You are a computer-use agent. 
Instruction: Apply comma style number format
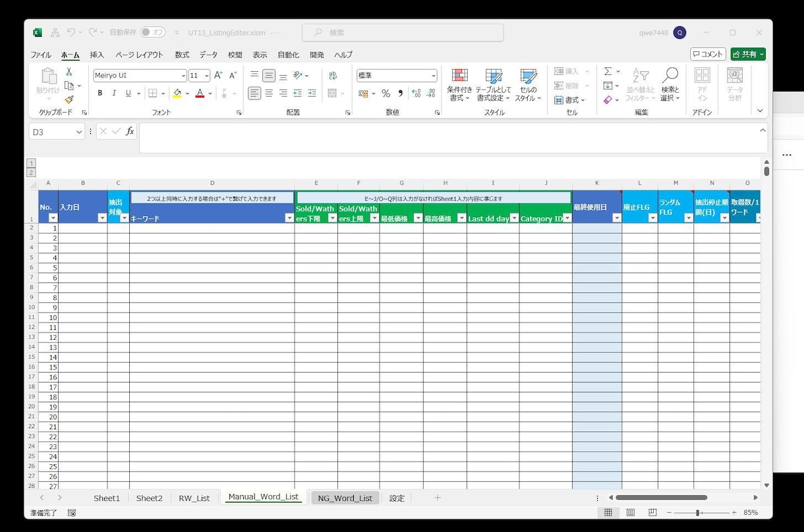pyautogui.click(x=400, y=93)
